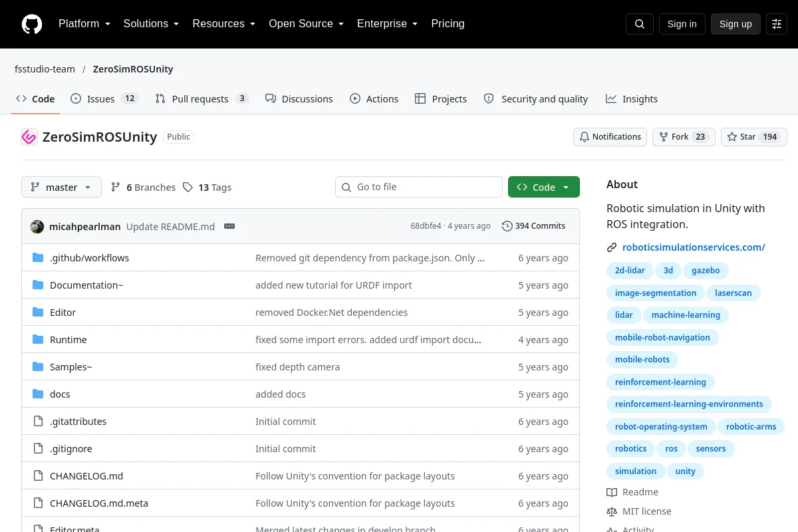Select the gazebo topic tag

pyautogui.click(x=706, y=271)
